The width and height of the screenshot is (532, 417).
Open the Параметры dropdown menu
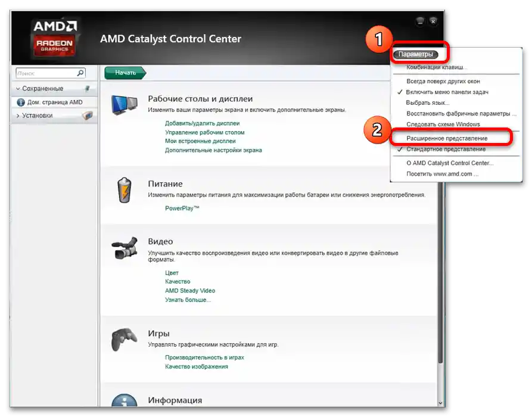click(416, 54)
